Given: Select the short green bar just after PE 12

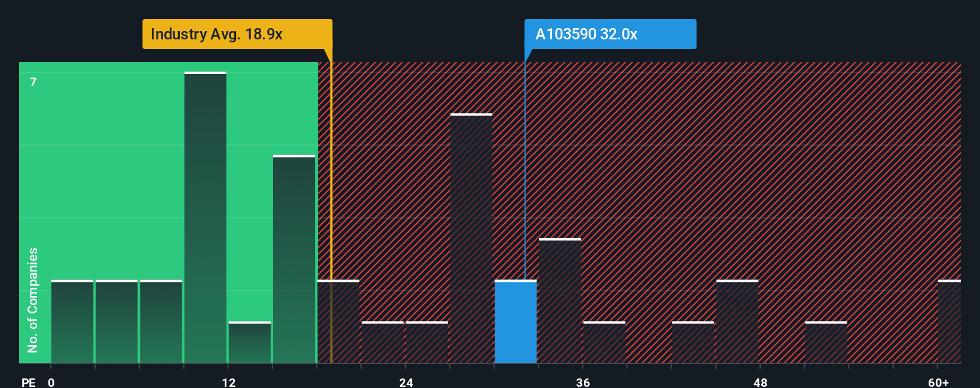Looking at the screenshot, I should [x=250, y=343].
